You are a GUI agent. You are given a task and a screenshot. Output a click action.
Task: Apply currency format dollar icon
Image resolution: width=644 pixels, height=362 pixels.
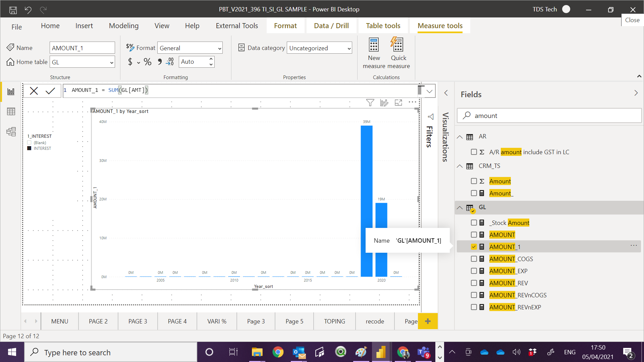(x=130, y=62)
